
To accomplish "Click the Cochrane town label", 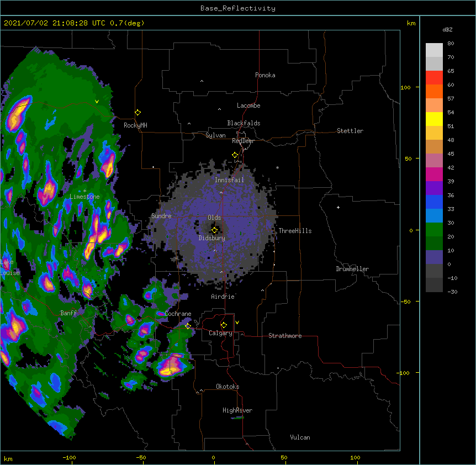I will pos(178,314).
